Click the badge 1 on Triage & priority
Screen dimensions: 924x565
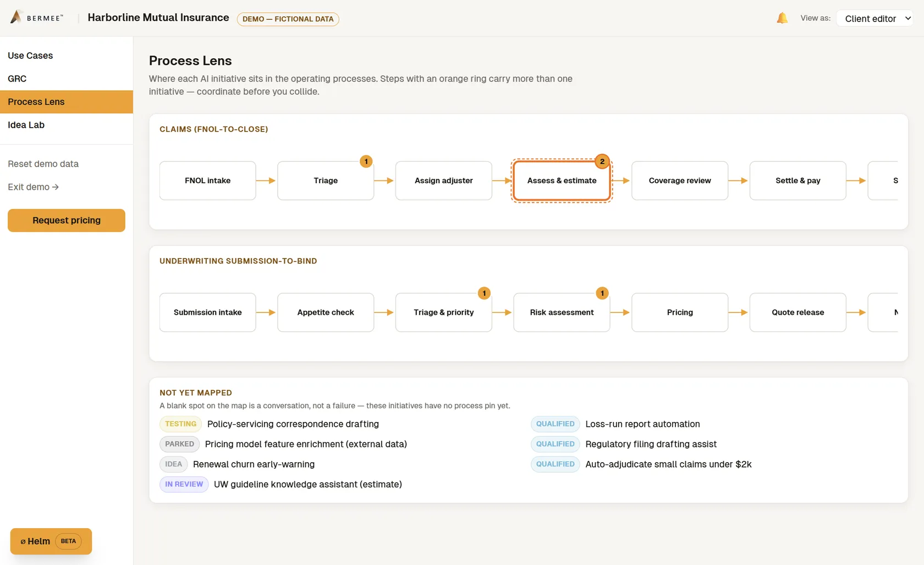pyautogui.click(x=484, y=293)
